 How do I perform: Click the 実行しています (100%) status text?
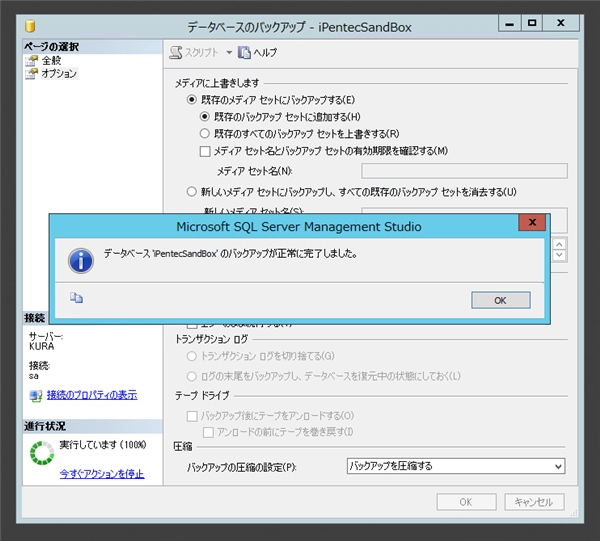(x=103, y=445)
